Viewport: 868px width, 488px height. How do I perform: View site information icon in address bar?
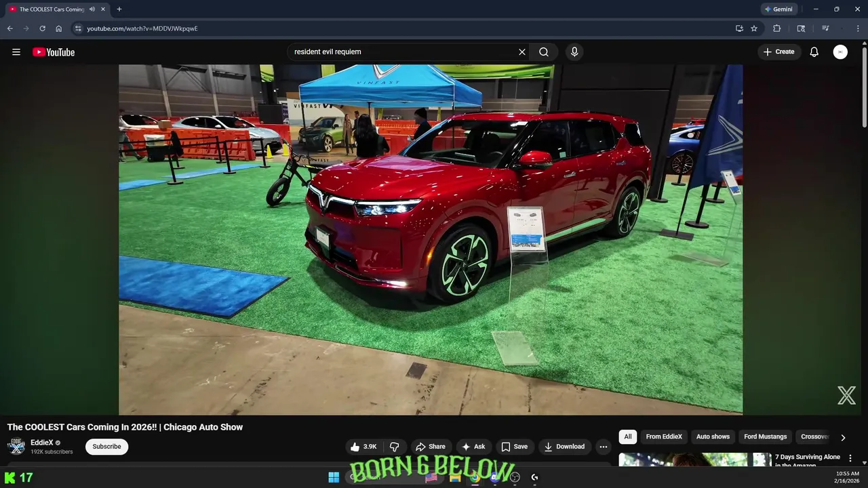point(78,28)
